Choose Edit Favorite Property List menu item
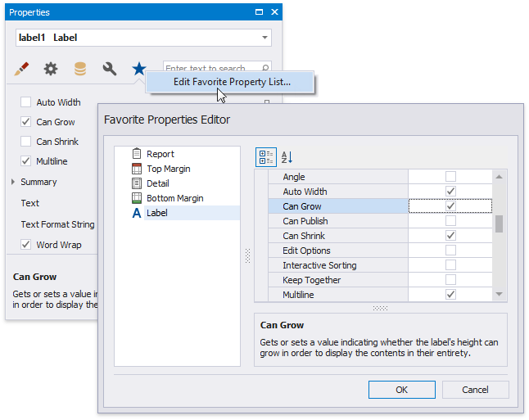This screenshot has width=529, height=420. pos(232,82)
